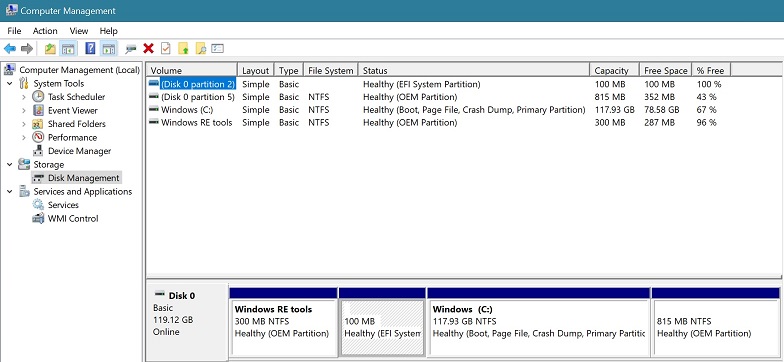Collapse the Services and Applications node
This screenshot has height=362, width=784.
[x=10, y=192]
